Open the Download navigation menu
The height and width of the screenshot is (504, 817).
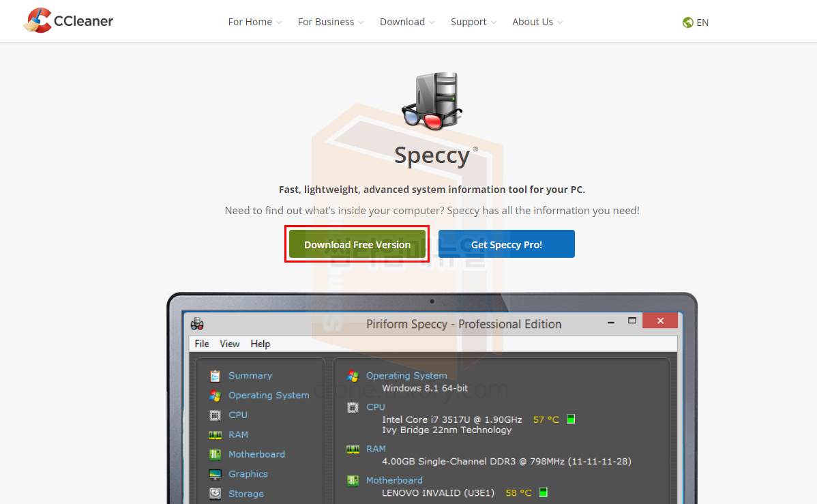pos(402,22)
